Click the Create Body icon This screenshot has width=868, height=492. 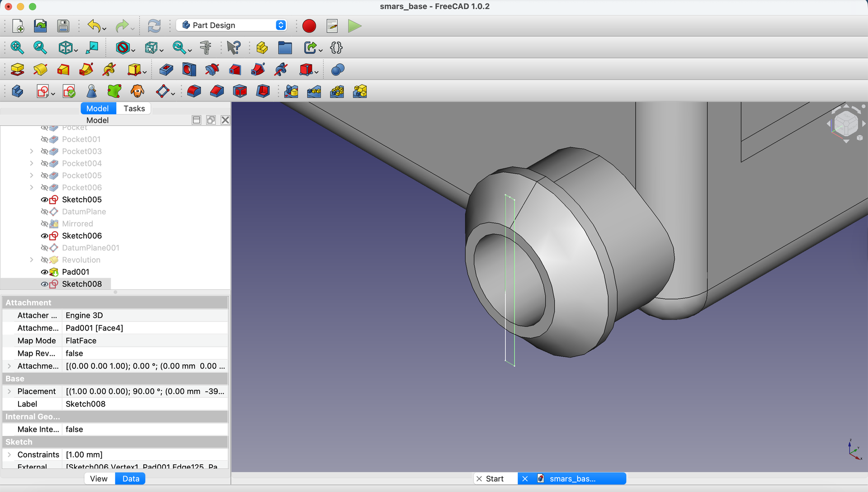tap(17, 91)
